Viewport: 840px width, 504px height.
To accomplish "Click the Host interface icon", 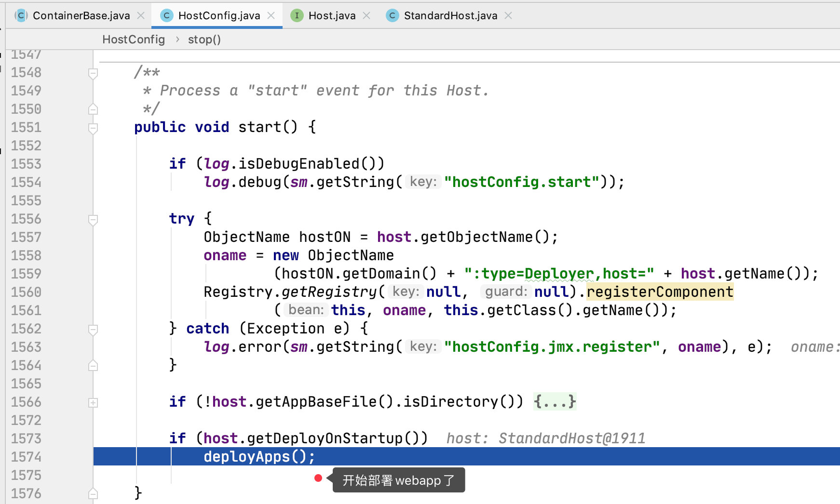I will (x=297, y=15).
